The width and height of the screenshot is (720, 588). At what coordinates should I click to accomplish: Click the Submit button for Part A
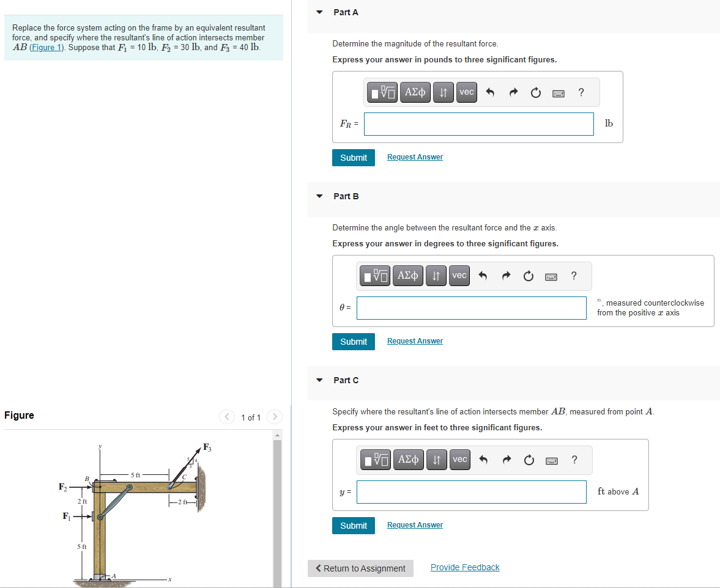pos(353,157)
